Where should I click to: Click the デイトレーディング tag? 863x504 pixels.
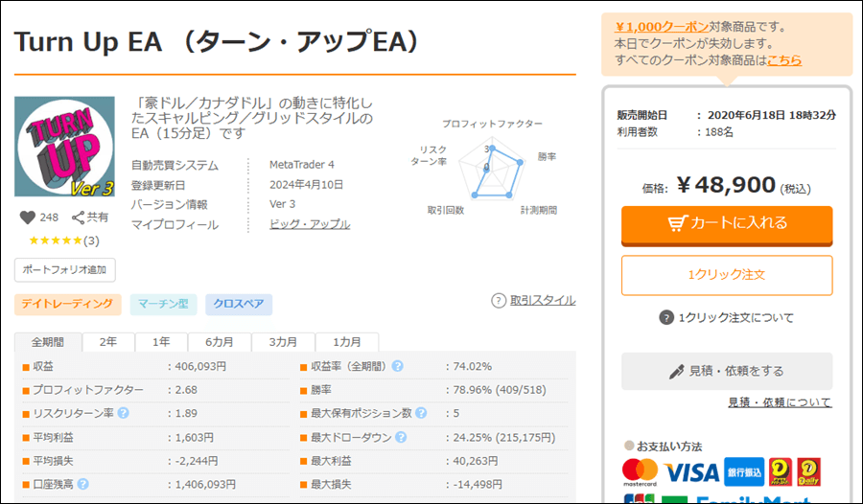point(68,305)
